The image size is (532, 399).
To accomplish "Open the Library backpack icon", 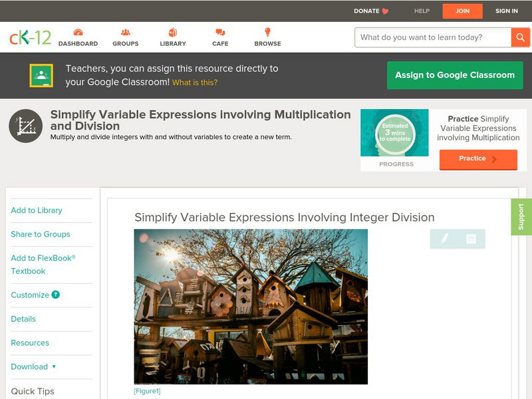I will tap(173, 32).
